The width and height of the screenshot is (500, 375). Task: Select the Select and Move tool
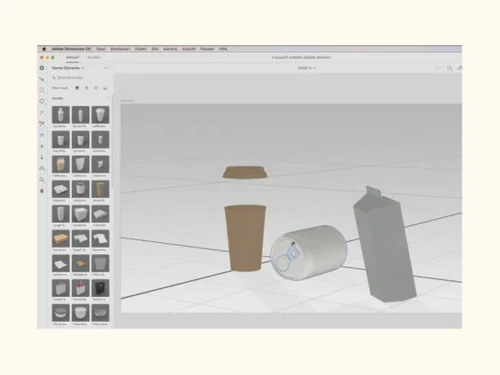tap(42, 79)
